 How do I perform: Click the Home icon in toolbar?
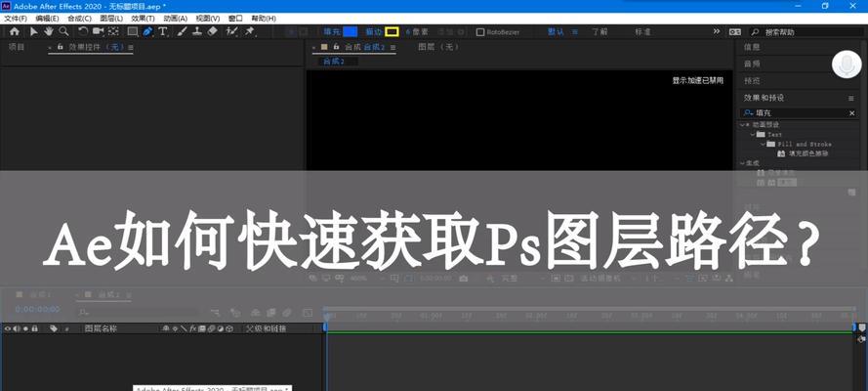pyautogui.click(x=15, y=31)
